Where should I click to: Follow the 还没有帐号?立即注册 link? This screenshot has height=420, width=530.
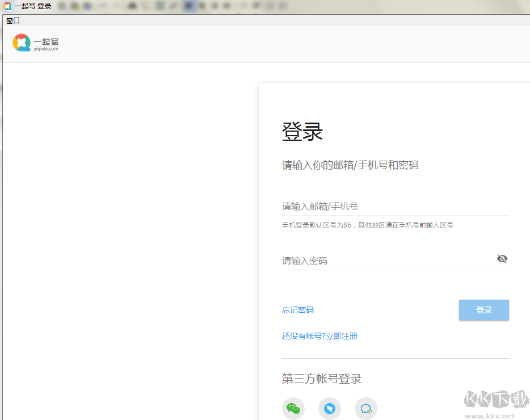[x=320, y=336]
